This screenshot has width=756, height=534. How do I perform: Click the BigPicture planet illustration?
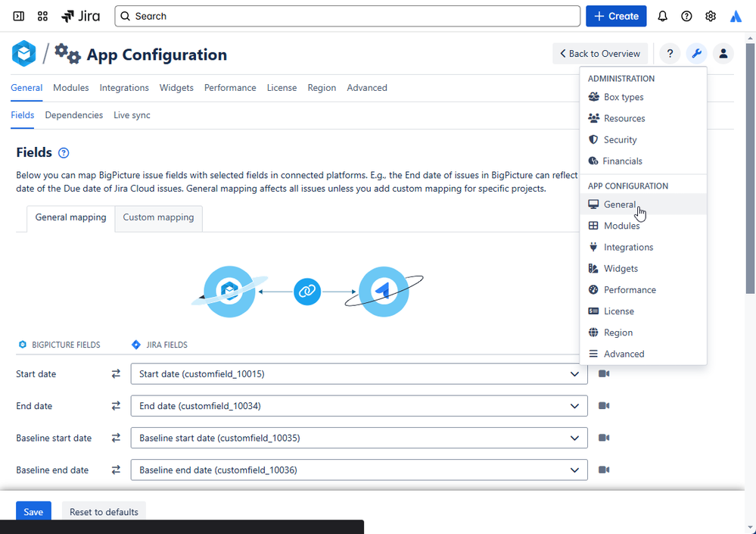click(229, 292)
